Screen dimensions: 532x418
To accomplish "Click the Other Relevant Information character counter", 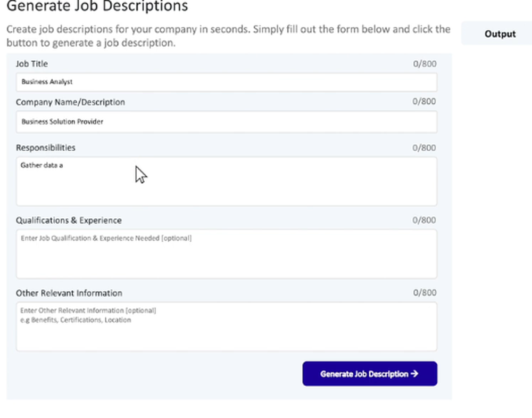I will pyautogui.click(x=425, y=293).
